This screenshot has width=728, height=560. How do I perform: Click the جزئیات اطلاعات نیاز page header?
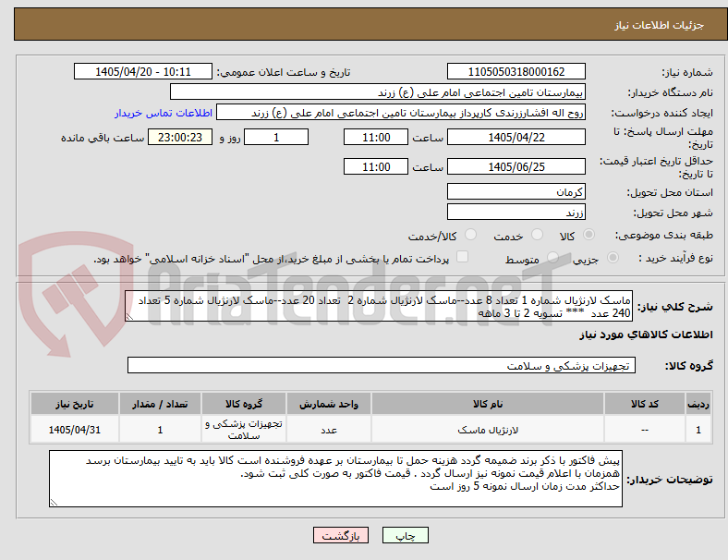point(660,25)
